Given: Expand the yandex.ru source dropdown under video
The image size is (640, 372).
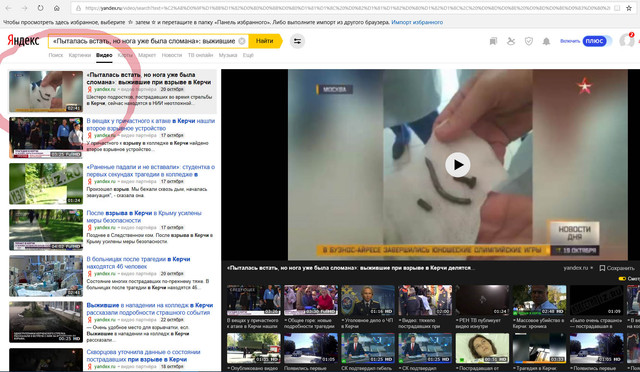Looking at the screenshot, I should click(578, 268).
